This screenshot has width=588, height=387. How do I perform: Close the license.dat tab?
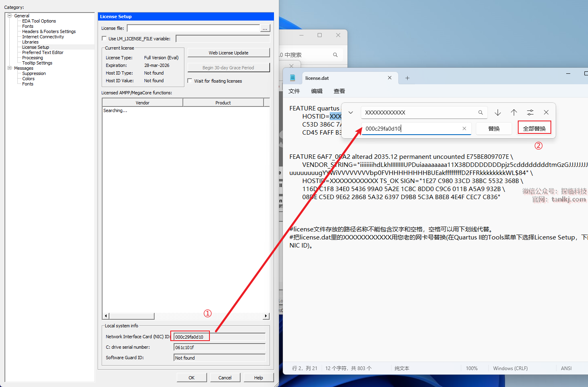click(x=389, y=78)
